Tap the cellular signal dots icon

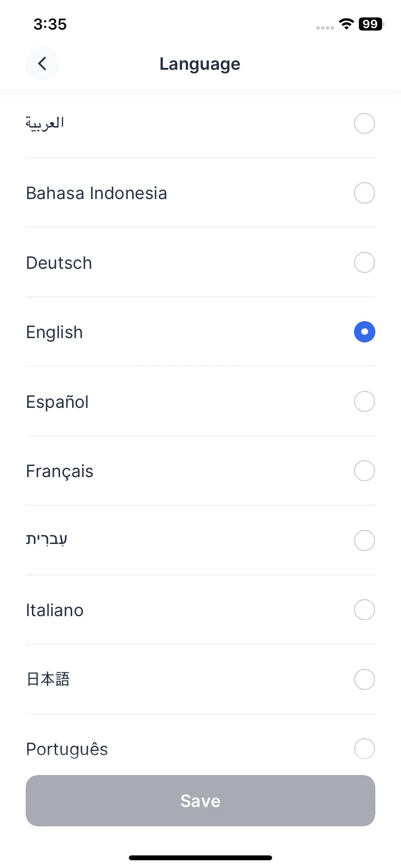[x=325, y=28]
